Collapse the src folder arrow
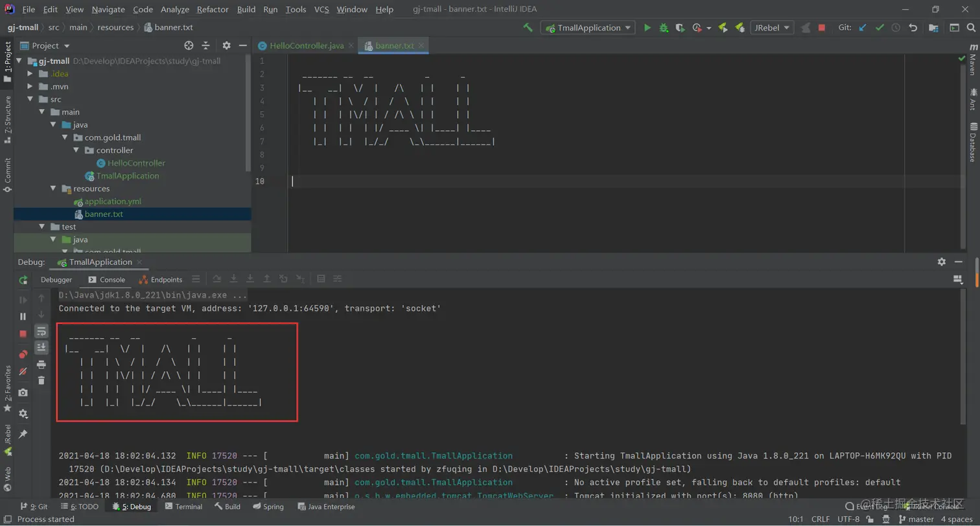The width and height of the screenshot is (980, 526). pyautogui.click(x=30, y=99)
